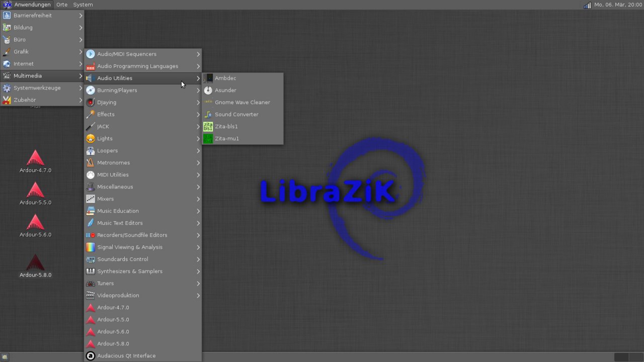Screen dimensions: 644x362
Task: Select the Audio Utilities menu entry
Action: 143,78
